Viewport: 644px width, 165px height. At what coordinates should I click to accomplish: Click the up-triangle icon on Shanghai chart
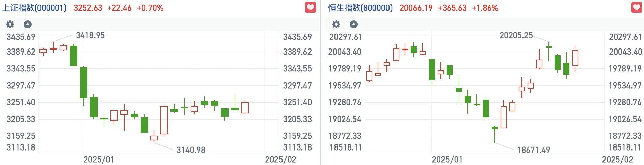pyautogui.click(x=28, y=24)
